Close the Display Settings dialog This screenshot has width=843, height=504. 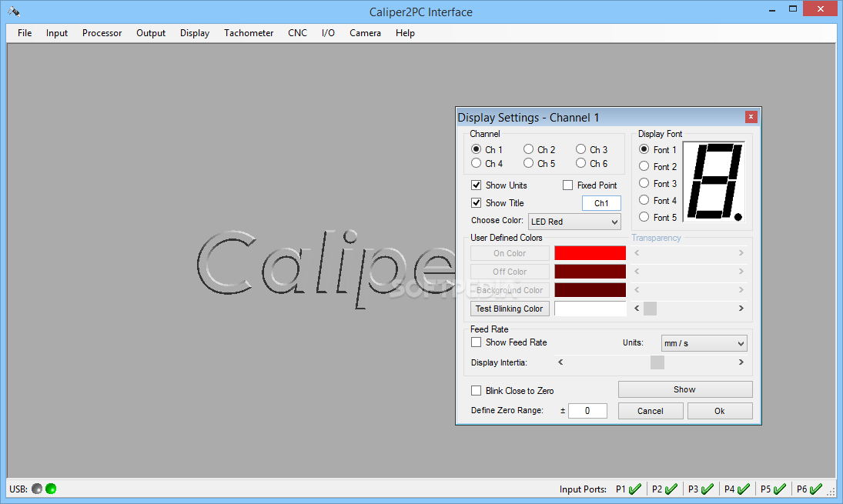(x=751, y=117)
